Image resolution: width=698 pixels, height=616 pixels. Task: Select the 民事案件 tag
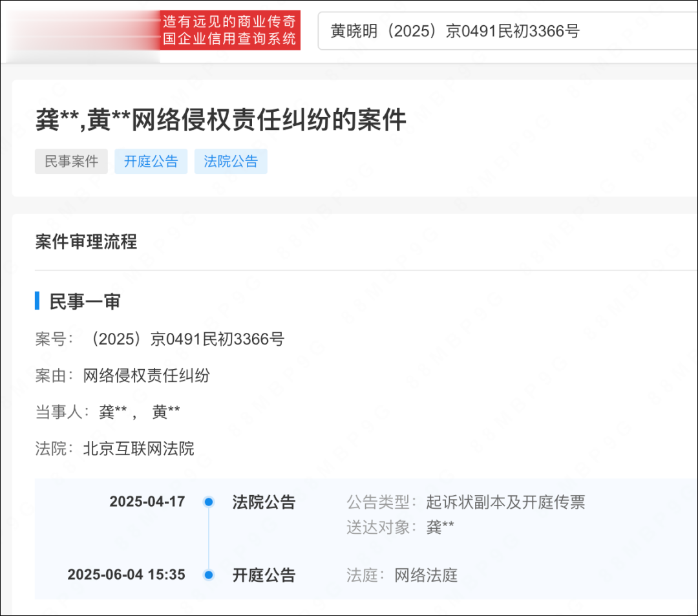(71, 161)
